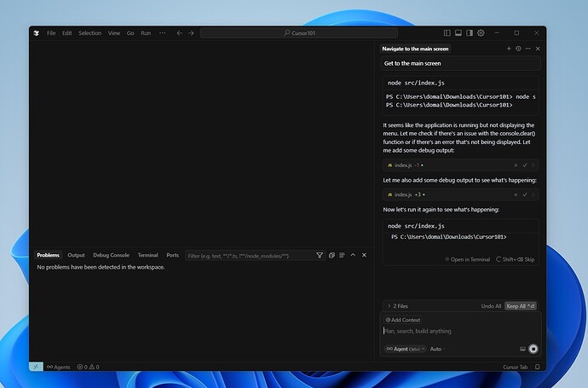
Task: Switch to the Terminal tab
Action: tap(147, 255)
